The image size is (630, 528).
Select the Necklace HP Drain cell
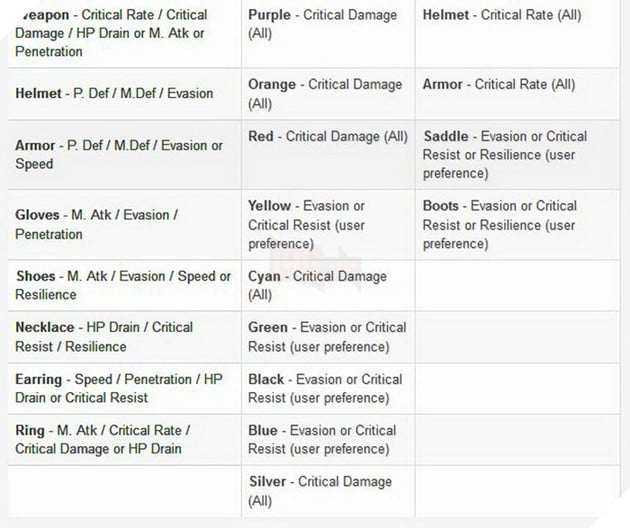point(125,337)
